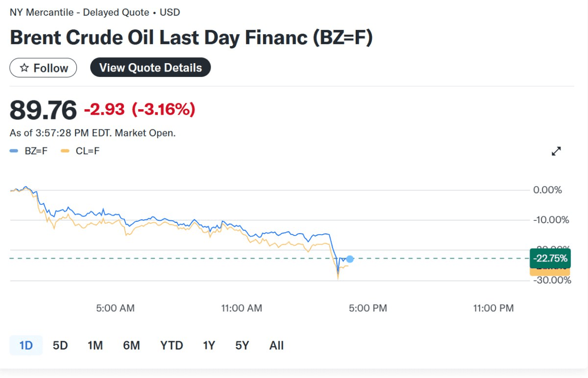Click the CL=F comparison legend label
This screenshot has height=378, width=588.
tap(88, 151)
